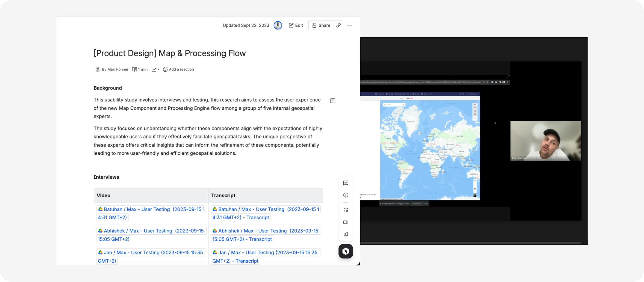Click the Max Honner author name
Image resolution: width=644 pixels, height=282 pixels.
[x=118, y=69]
